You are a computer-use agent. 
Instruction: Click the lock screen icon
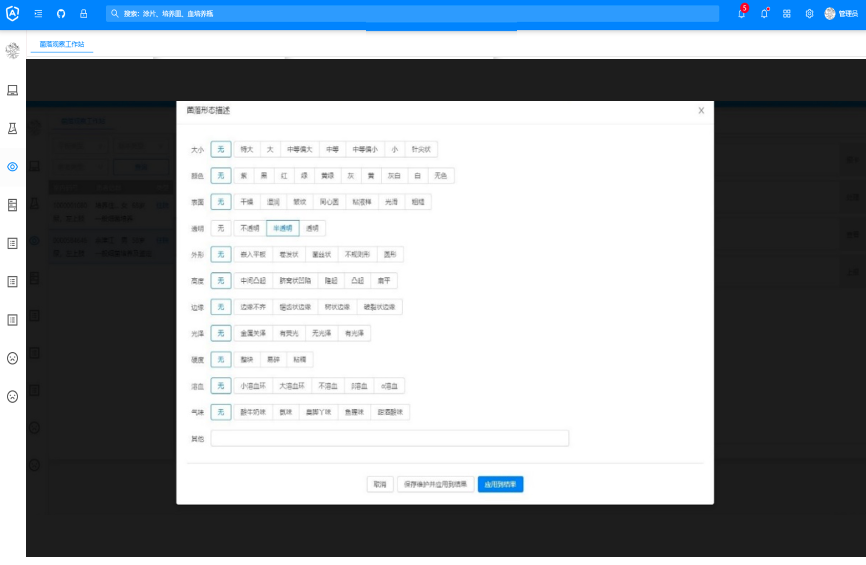coord(83,14)
